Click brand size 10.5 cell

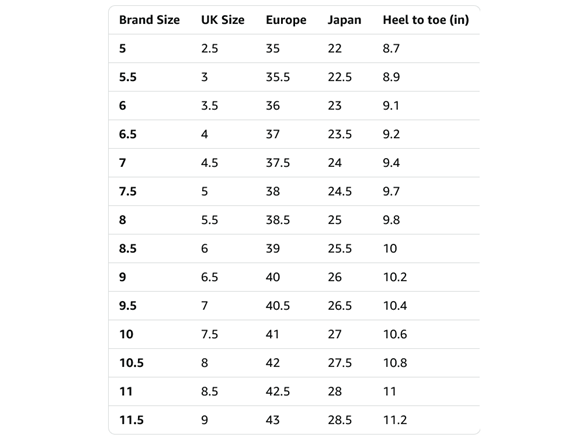pos(131,363)
